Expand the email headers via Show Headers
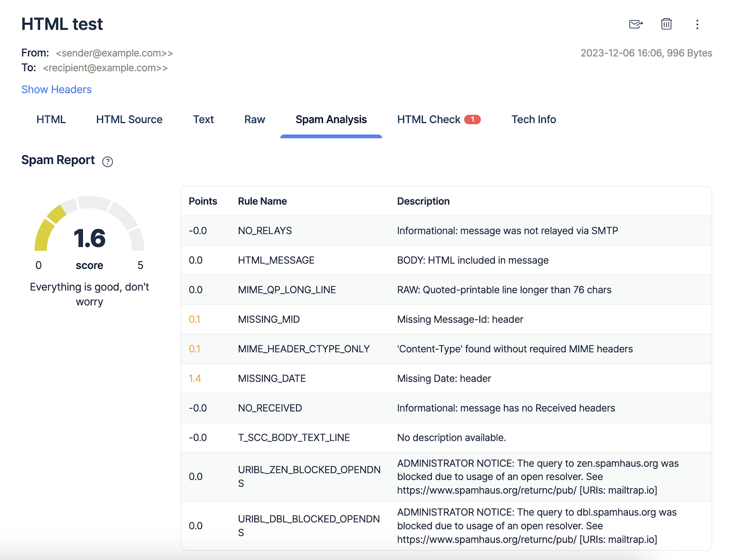Image resolution: width=729 pixels, height=560 pixels. pos(56,89)
